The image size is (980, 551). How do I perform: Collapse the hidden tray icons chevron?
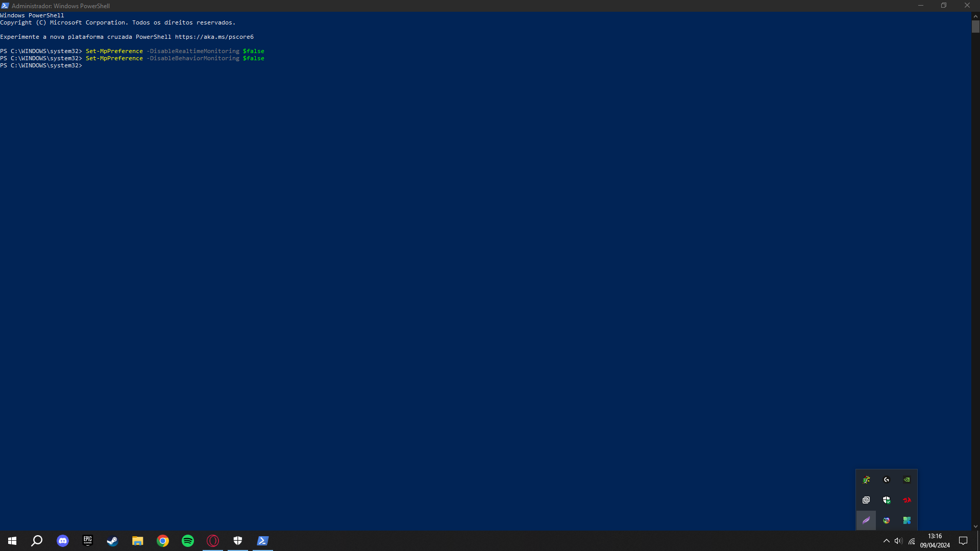887,541
